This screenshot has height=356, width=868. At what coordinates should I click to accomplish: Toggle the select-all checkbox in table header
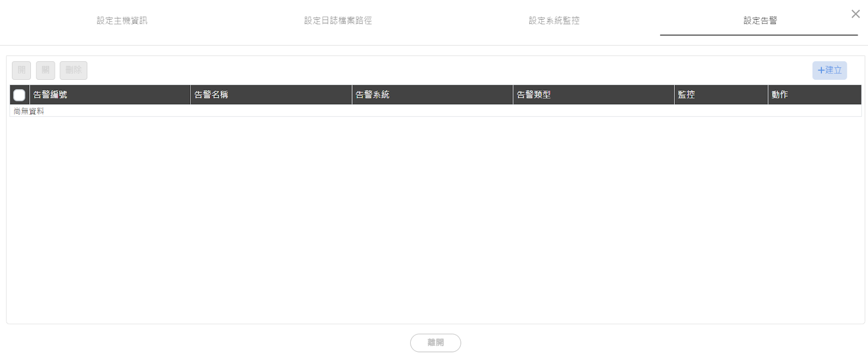coord(20,95)
